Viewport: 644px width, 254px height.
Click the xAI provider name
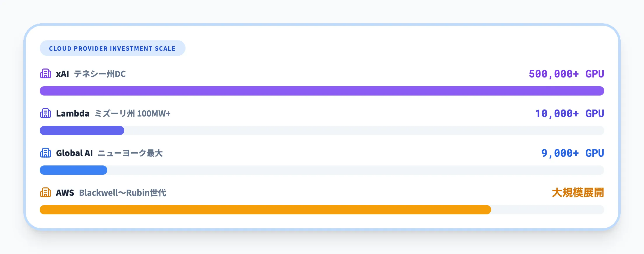(62, 74)
